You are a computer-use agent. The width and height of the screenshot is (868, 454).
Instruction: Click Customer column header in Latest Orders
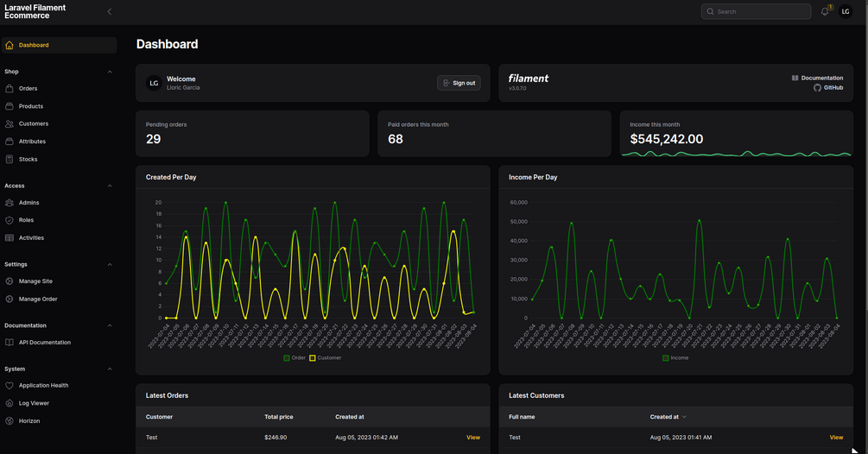[x=160, y=417]
